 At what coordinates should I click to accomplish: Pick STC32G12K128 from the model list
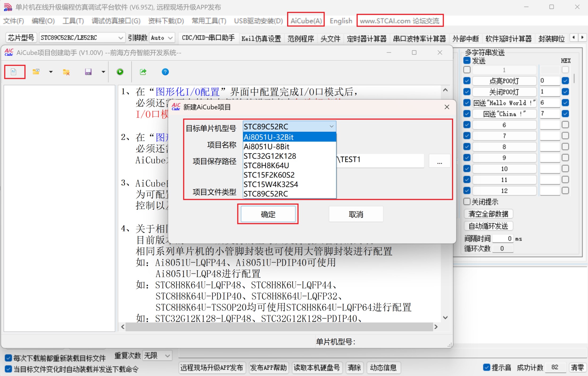(x=289, y=156)
